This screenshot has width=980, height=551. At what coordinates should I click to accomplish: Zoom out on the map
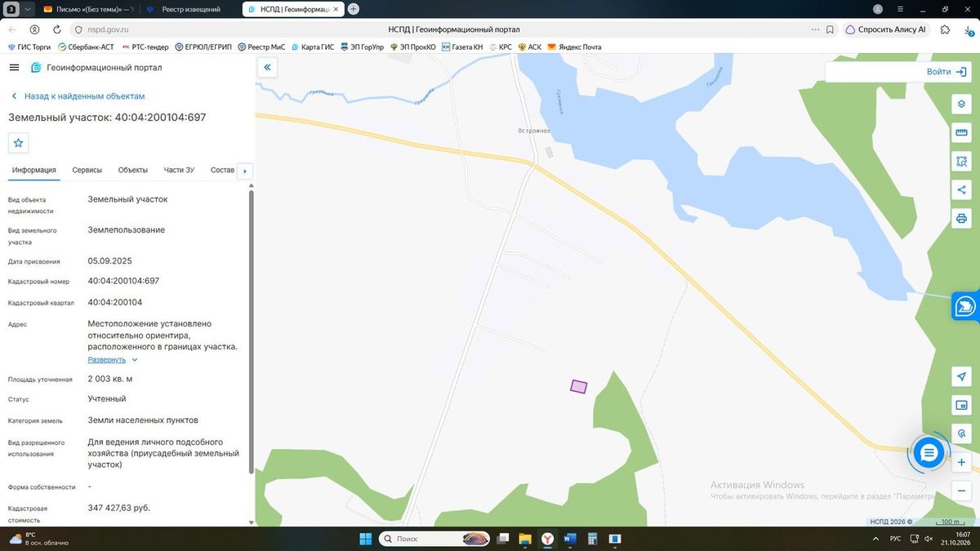[961, 491]
